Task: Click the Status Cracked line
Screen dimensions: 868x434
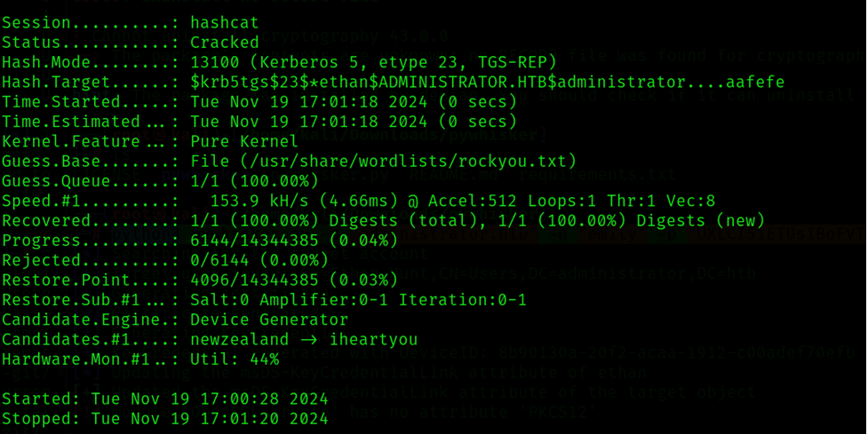Action: pos(131,43)
